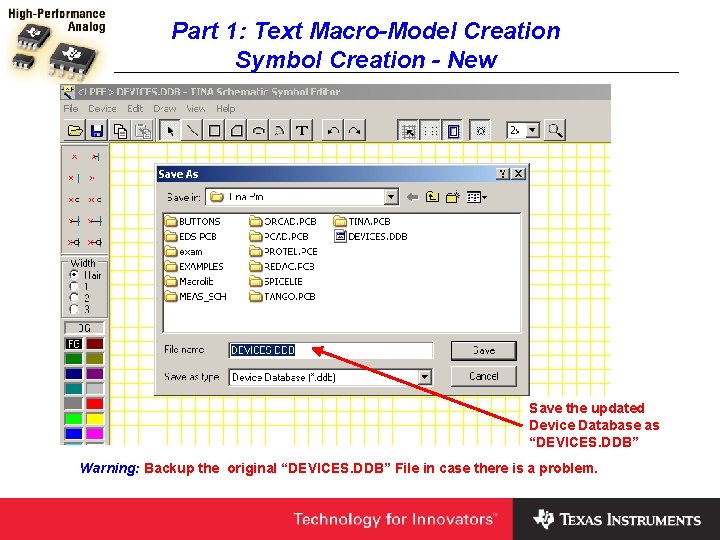This screenshot has width=720, height=540.
Task: Select the arc drawing tool
Action: point(280,131)
